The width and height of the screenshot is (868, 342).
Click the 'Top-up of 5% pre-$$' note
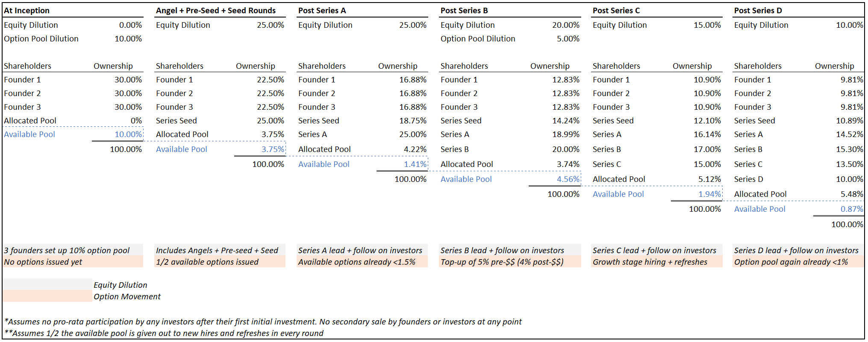click(x=502, y=262)
